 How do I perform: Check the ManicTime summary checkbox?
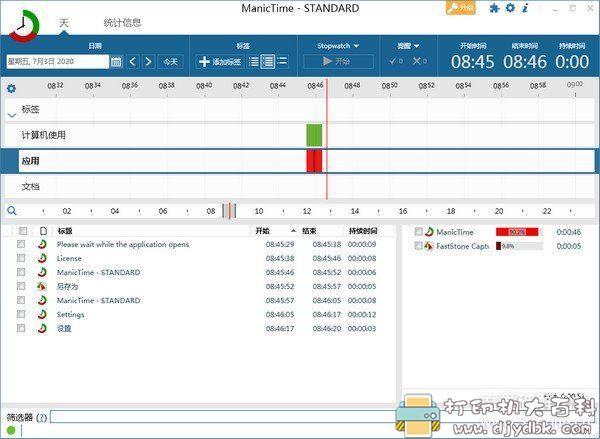click(x=419, y=232)
